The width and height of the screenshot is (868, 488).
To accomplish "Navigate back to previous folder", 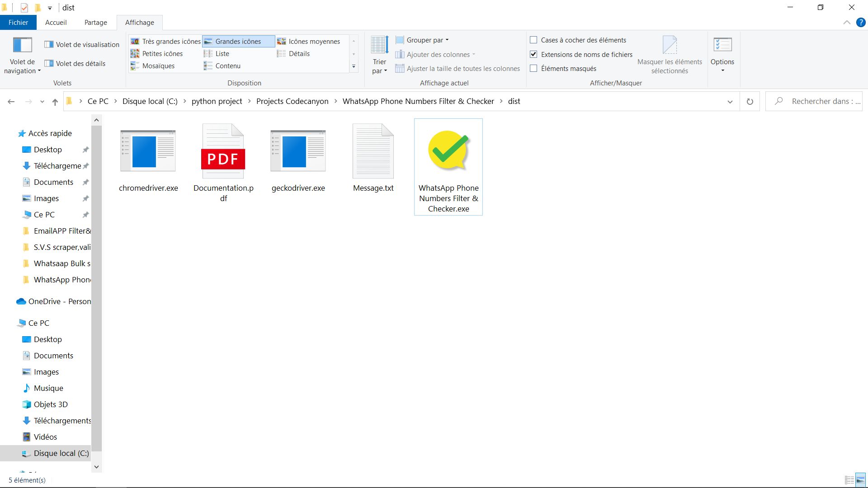I will coord(11,102).
